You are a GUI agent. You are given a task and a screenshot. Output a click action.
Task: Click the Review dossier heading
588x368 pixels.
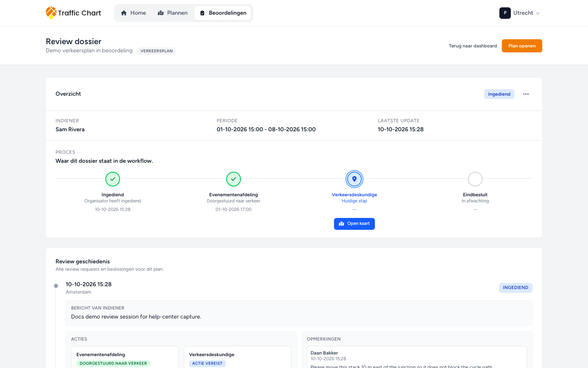pyautogui.click(x=73, y=41)
